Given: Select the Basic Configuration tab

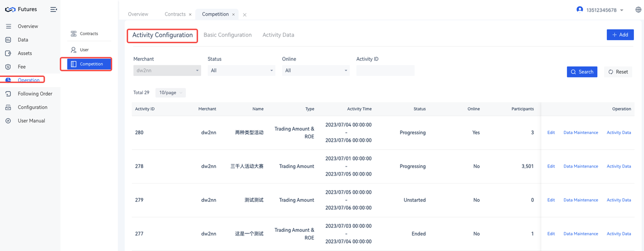Looking at the screenshot, I should pyautogui.click(x=227, y=35).
